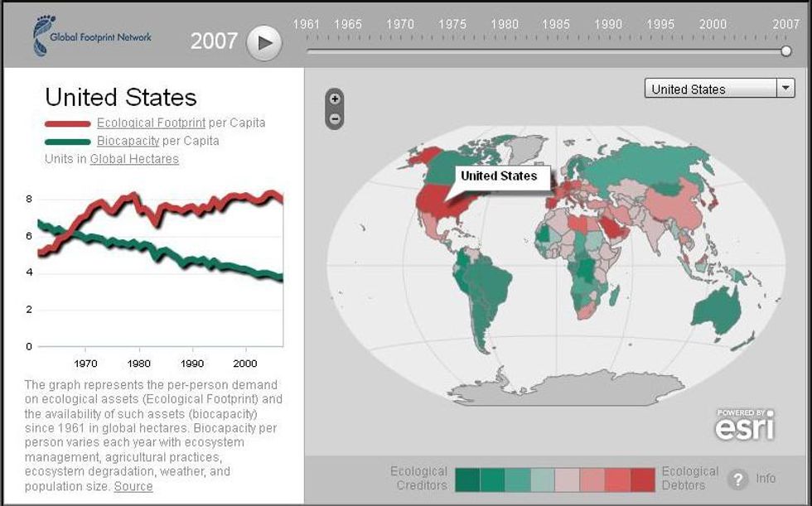Select the darkest red debtor legend swatch
This screenshot has height=506, width=812.
[641, 479]
